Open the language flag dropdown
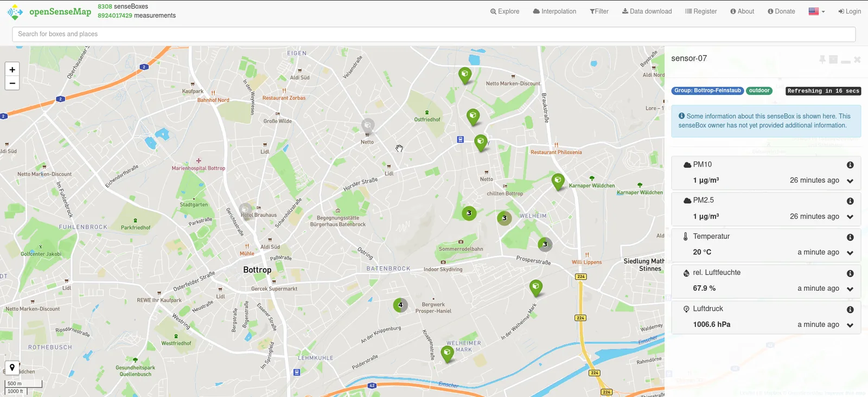Screen dimensions: 868x397 pyautogui.click(x=816, y=11)
